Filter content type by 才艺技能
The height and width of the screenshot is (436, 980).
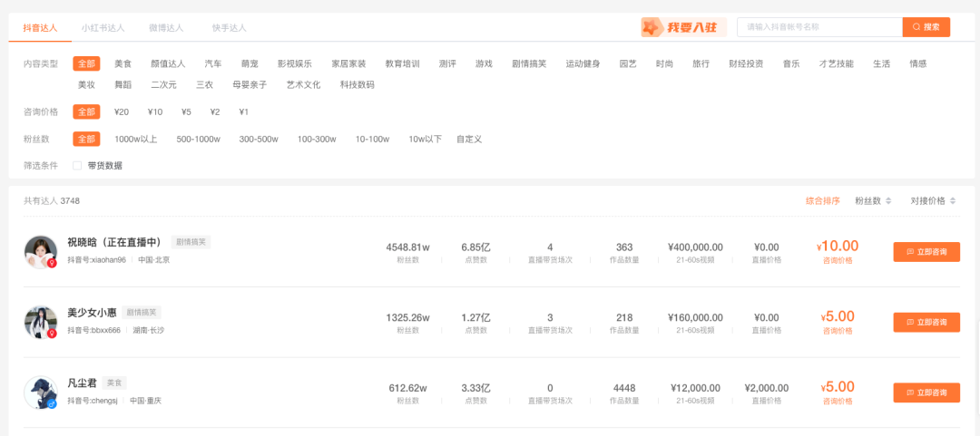tap(837, 63)
